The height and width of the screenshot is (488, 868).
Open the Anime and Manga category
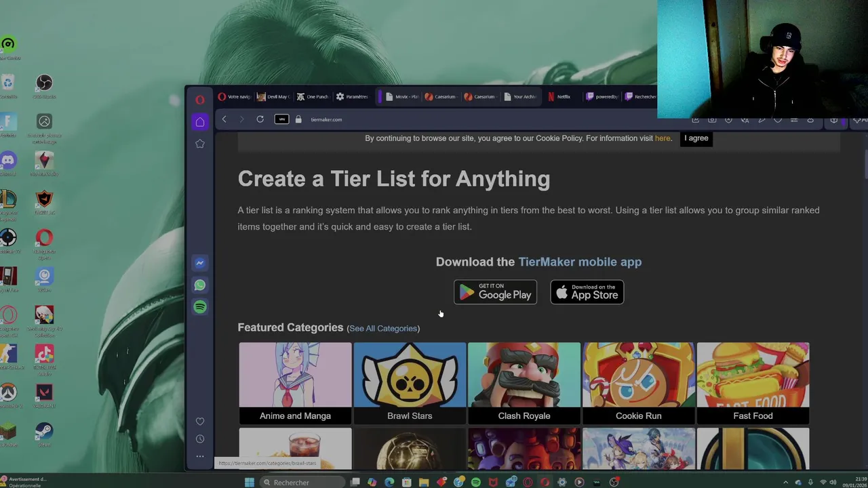[295, 383]
